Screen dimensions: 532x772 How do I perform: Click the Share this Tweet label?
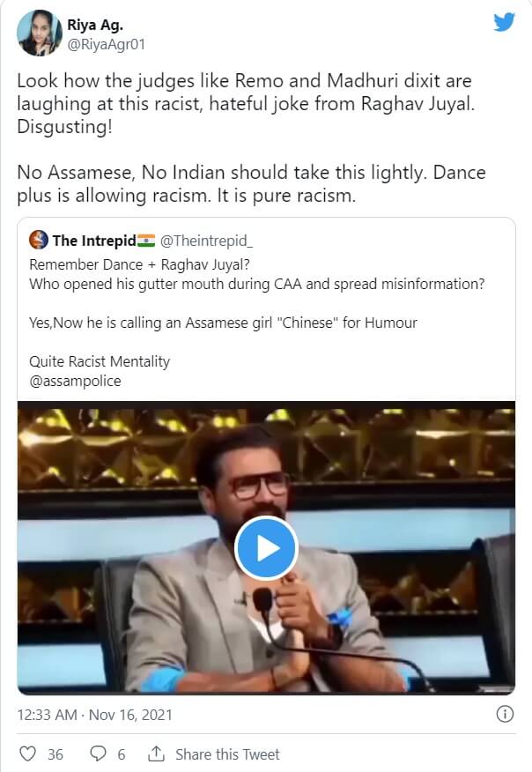227,753
